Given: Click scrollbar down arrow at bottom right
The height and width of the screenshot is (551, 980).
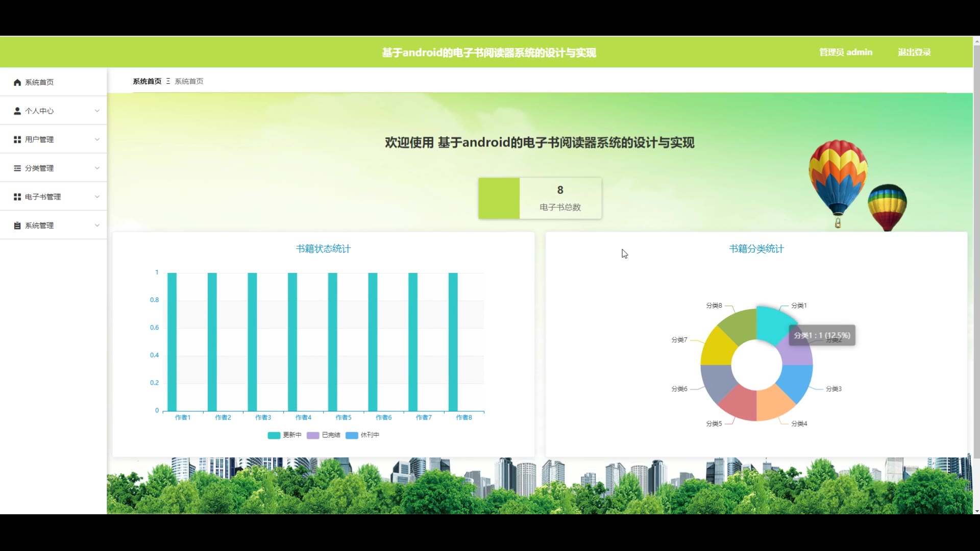Looking at the screenshot, I should pos(976,511).
